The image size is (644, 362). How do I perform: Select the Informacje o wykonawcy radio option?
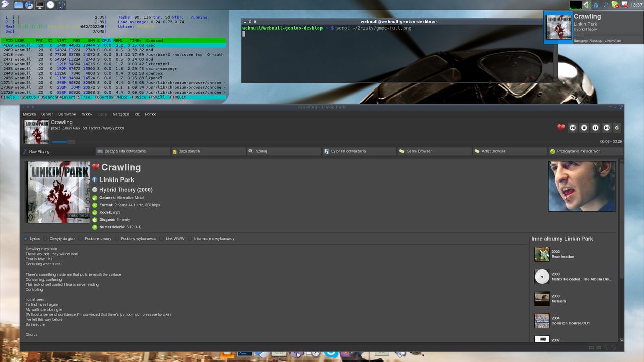[211, 239]
